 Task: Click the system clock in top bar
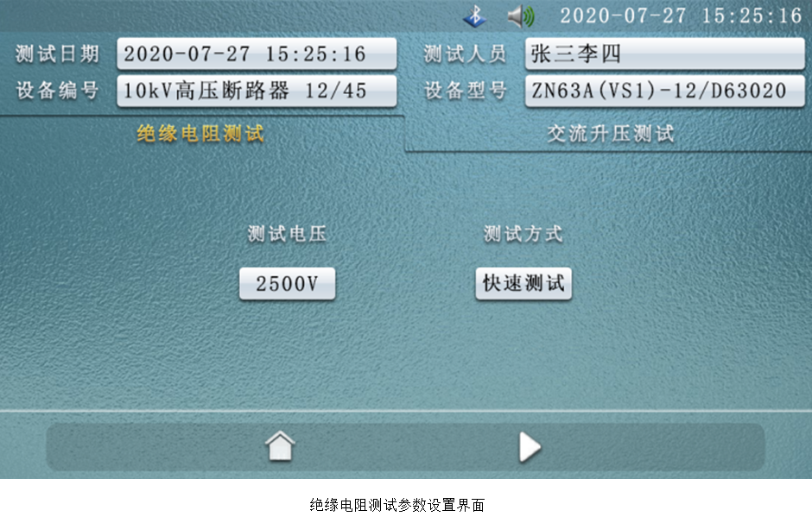point(681,16)
